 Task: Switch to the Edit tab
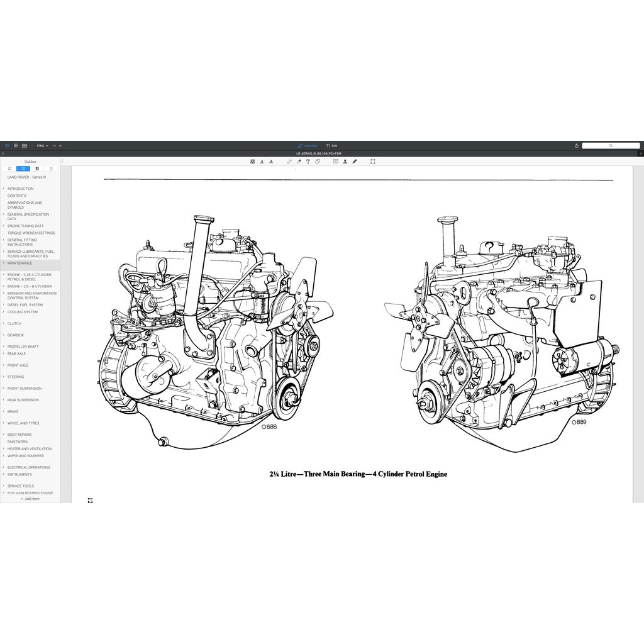(x=332, y=145)
